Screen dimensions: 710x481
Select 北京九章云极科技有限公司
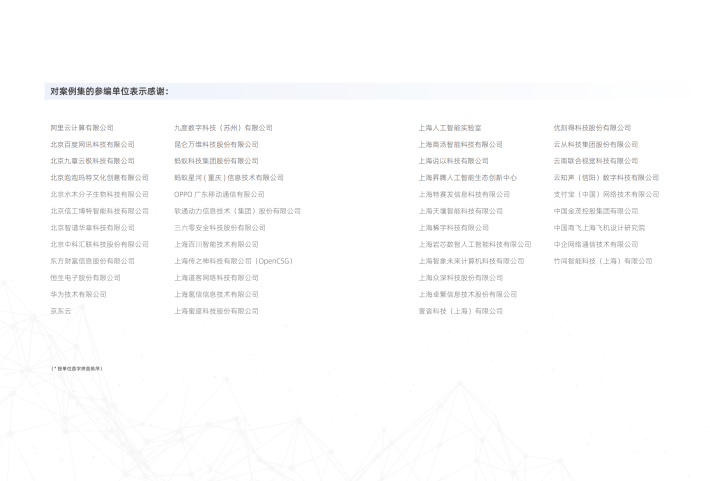click(92, 161)
